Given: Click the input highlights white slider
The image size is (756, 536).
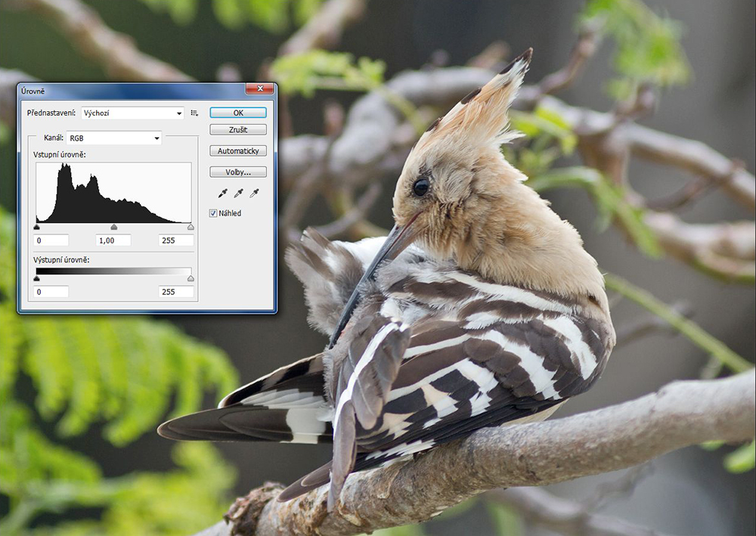Looking at the screenshot, I should click(x=191, y=227).
